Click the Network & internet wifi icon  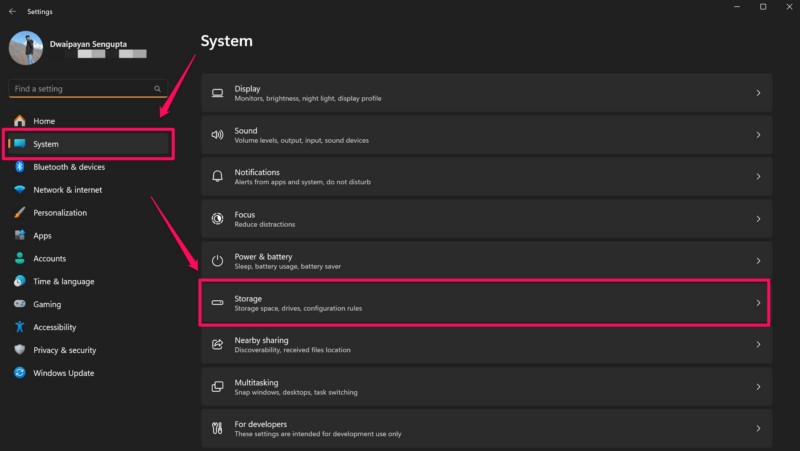pos(19,190)
